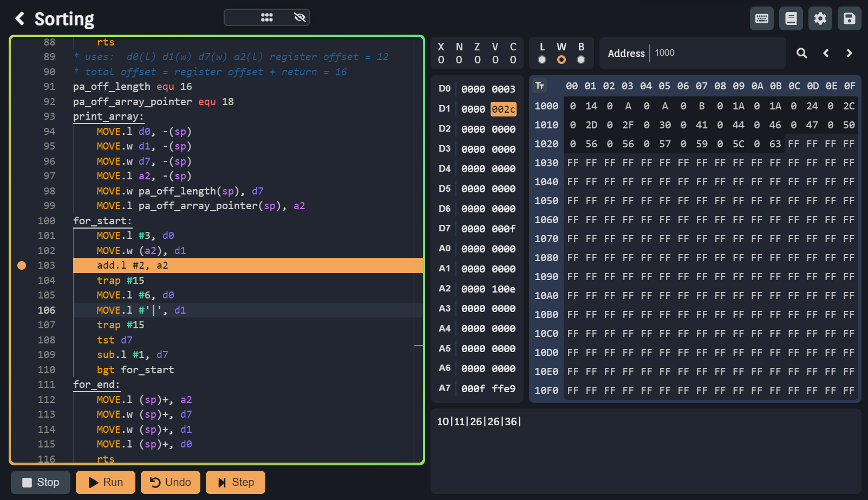Go to previous memory page arrow

click(826, 53)
